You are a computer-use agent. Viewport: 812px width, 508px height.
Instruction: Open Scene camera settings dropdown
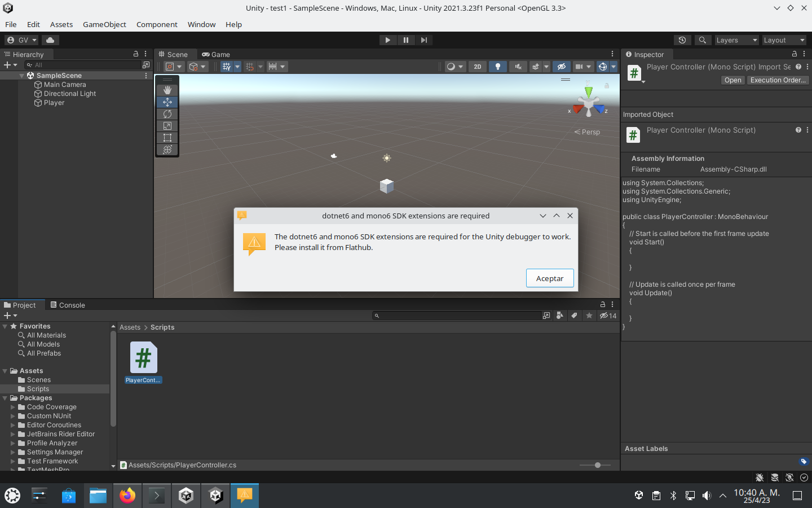point(583,67)
